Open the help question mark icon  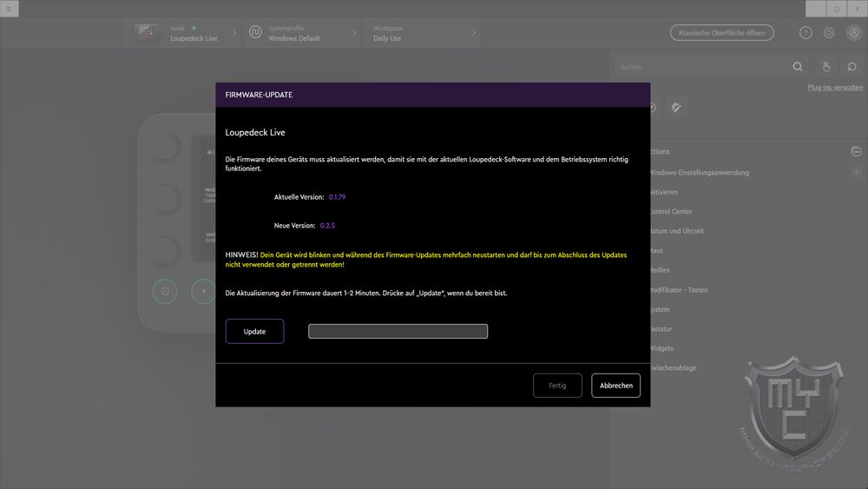click(x=806, y=33)
